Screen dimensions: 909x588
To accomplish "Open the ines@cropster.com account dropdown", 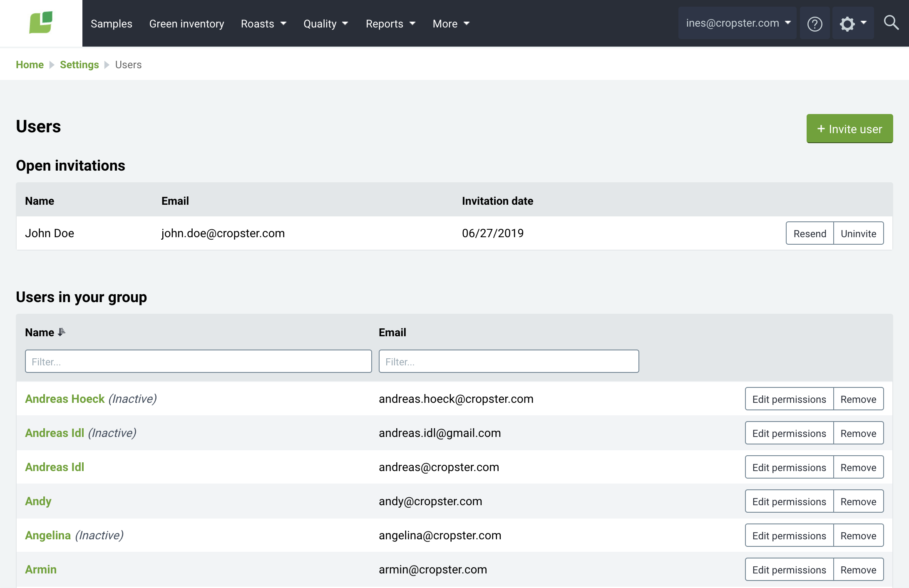I will [738, 23].
